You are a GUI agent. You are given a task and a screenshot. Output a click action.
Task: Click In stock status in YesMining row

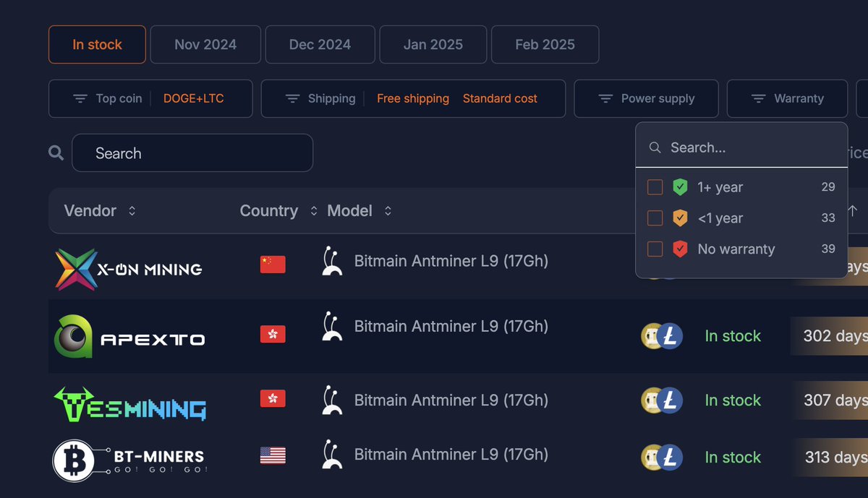pos(733,400)
